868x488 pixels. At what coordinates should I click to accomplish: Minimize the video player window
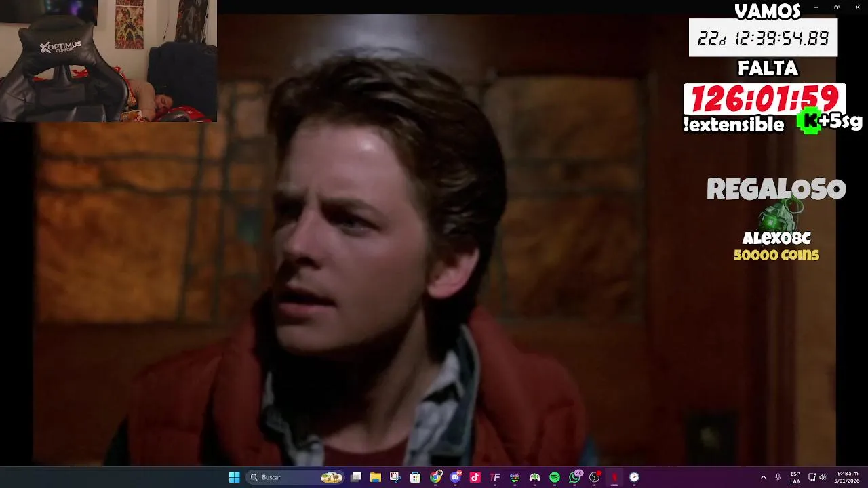tap(816, 7)
